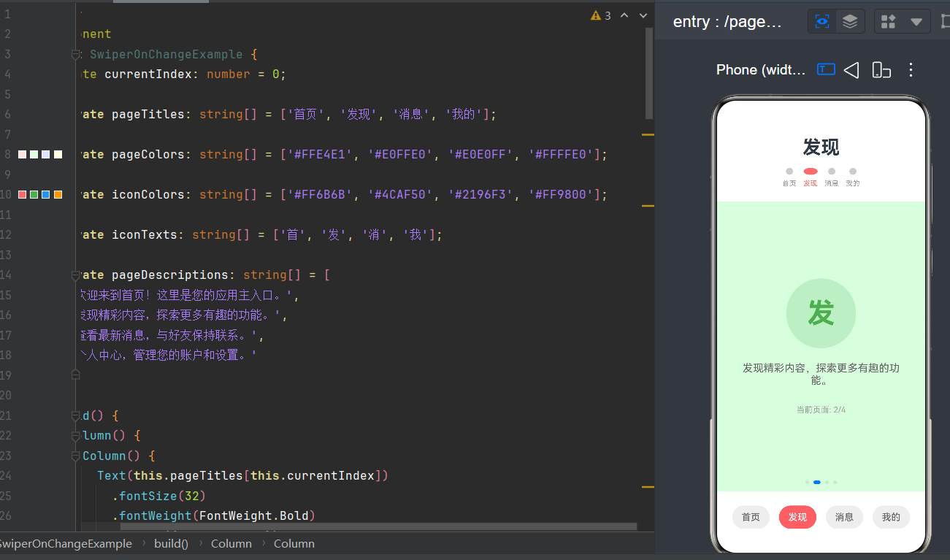Click the editor horizontal scrollbar thumb
Viewport: 950px width, 560px height.
pos(378,526)
